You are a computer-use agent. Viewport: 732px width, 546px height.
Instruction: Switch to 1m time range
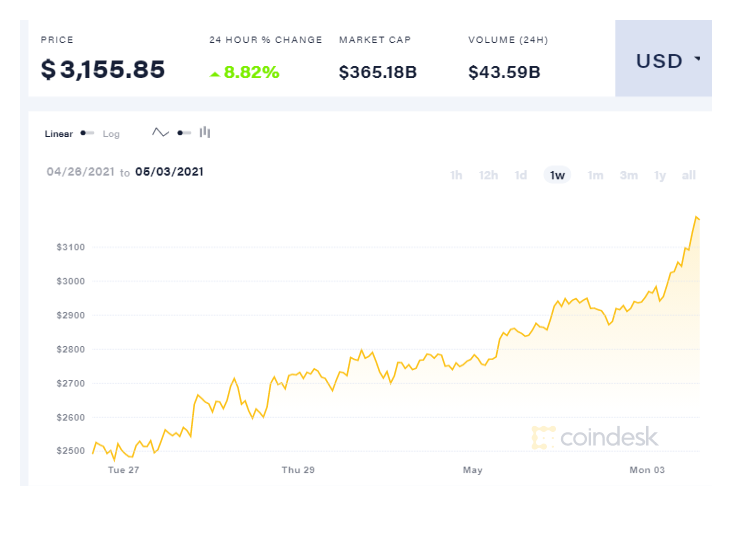pyautogui.click(x=595, y=175)
